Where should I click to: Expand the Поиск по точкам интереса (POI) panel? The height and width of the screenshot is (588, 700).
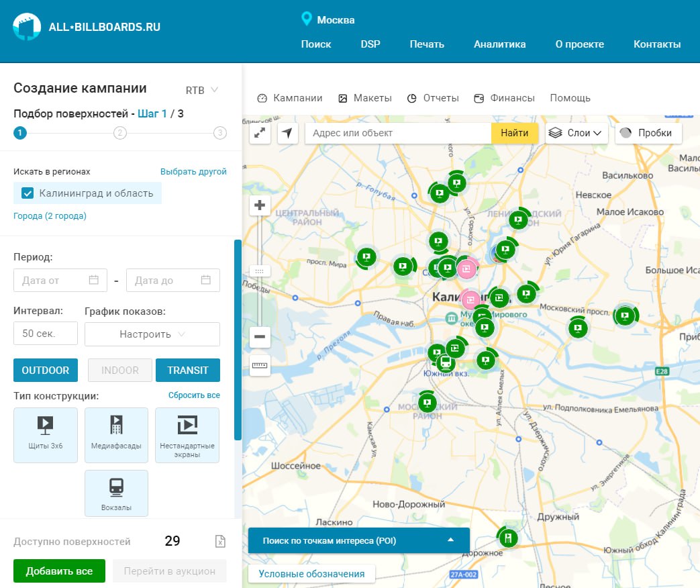click(x=359, y=540)
